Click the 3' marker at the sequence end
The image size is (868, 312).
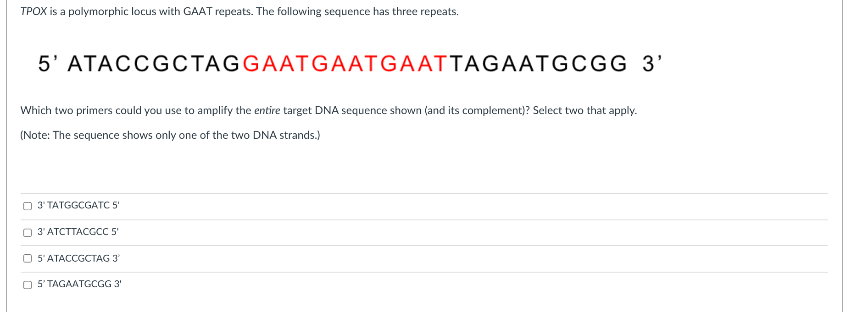pyautogui.click(x=651, y=64)
